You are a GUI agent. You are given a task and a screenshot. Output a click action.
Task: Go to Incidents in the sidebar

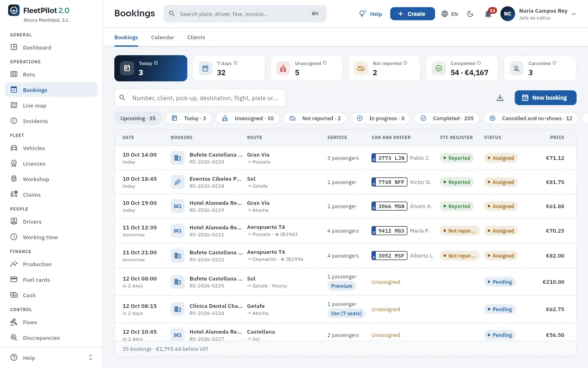tap(51, 121)
